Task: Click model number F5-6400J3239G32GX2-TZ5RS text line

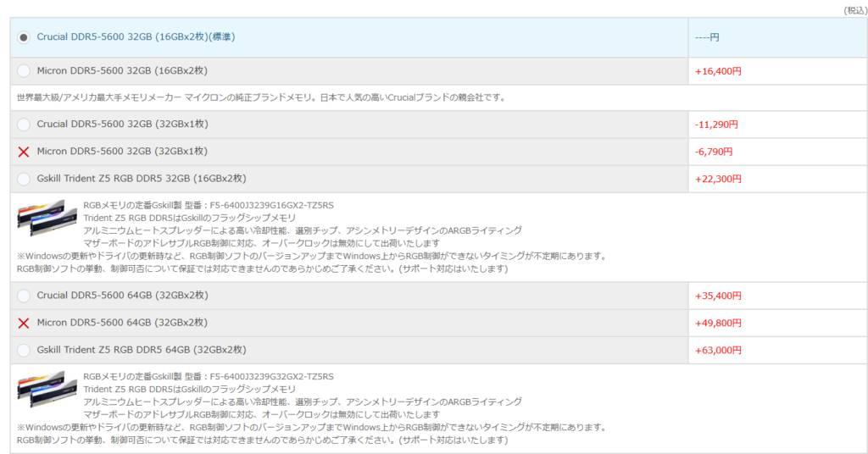Action: pos(209,376)
